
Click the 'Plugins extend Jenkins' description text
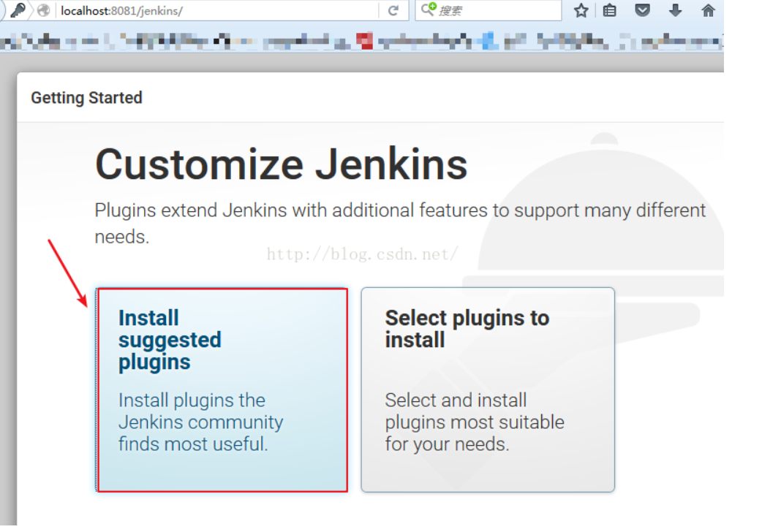[x=400, y=223]
